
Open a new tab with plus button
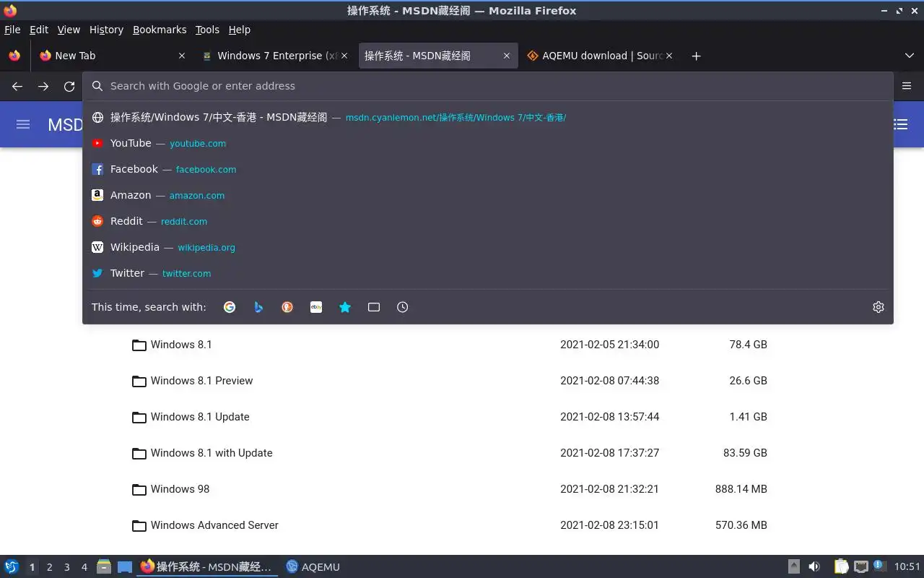click(x=696, y=56)
